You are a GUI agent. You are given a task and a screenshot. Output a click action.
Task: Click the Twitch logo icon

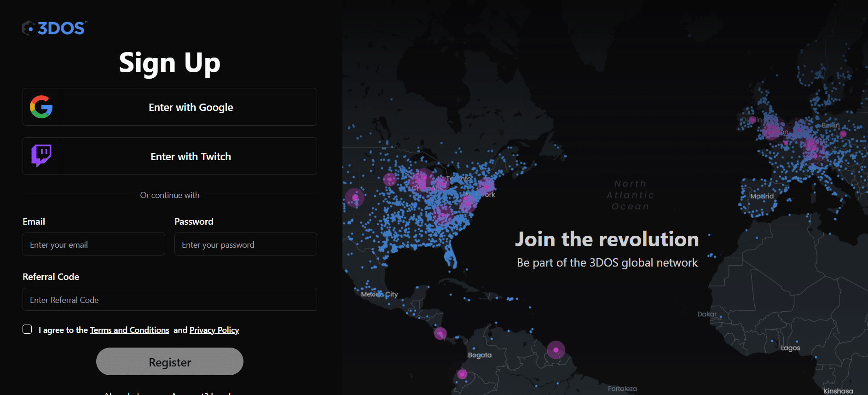point(41,156)
